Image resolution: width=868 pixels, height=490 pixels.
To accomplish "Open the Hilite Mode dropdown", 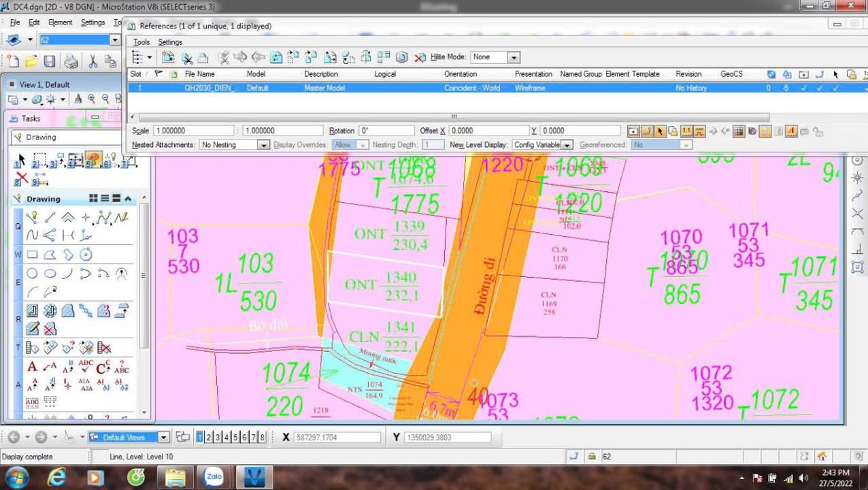I will click(514, 58).
